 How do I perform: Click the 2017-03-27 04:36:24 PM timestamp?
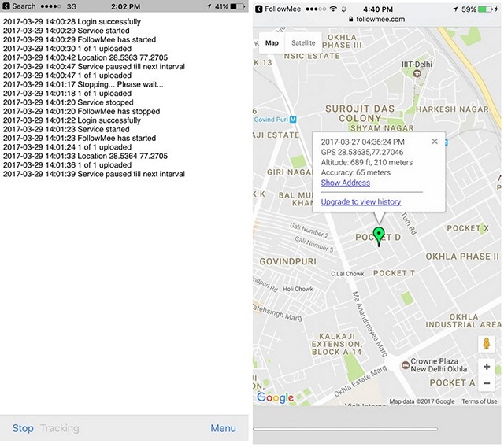coord(362,142)
